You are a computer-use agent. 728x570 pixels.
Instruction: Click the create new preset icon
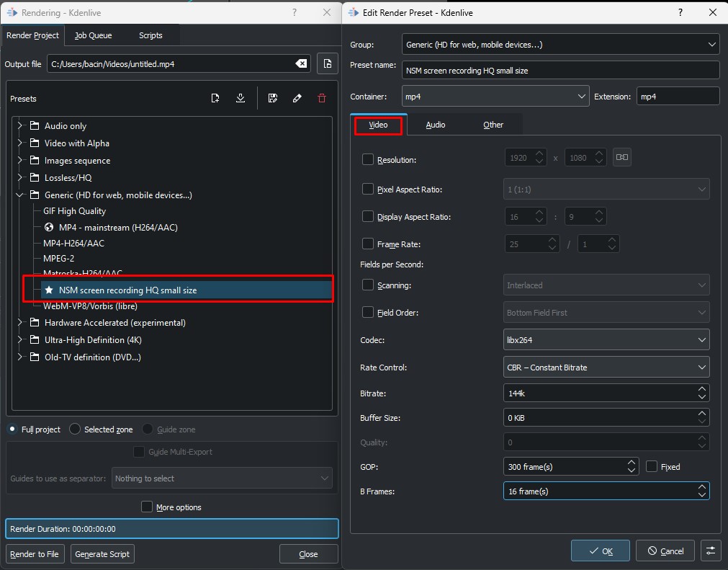(x=215, y=98)
